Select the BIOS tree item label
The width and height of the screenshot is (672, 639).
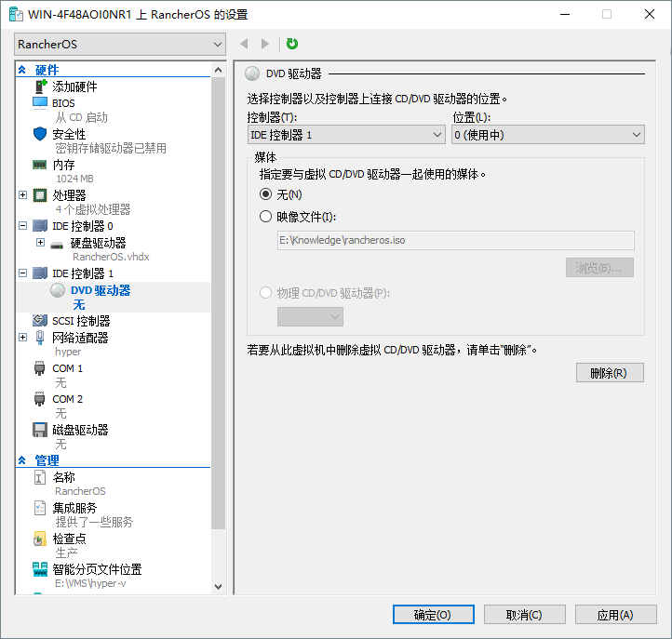(x=63, y=103)
